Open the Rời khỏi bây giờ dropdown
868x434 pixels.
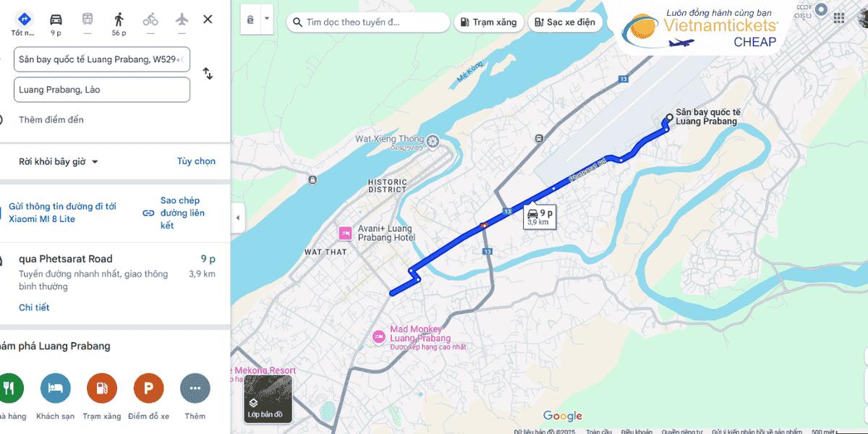(x=59, y=161)
